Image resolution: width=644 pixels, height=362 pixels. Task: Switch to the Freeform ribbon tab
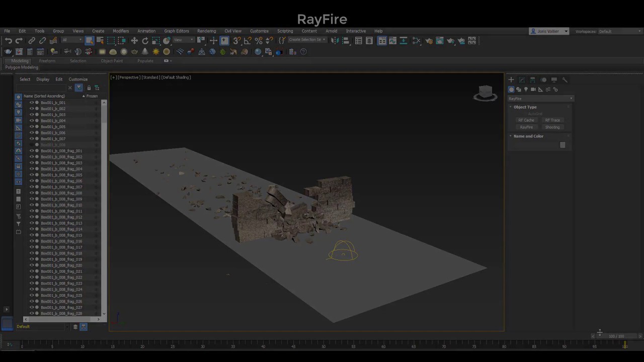(x=47, y=61)
